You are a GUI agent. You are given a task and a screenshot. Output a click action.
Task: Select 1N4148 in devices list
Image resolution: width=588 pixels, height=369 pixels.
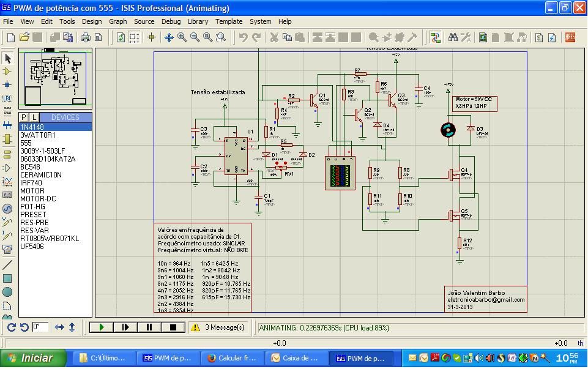(55, 127)
